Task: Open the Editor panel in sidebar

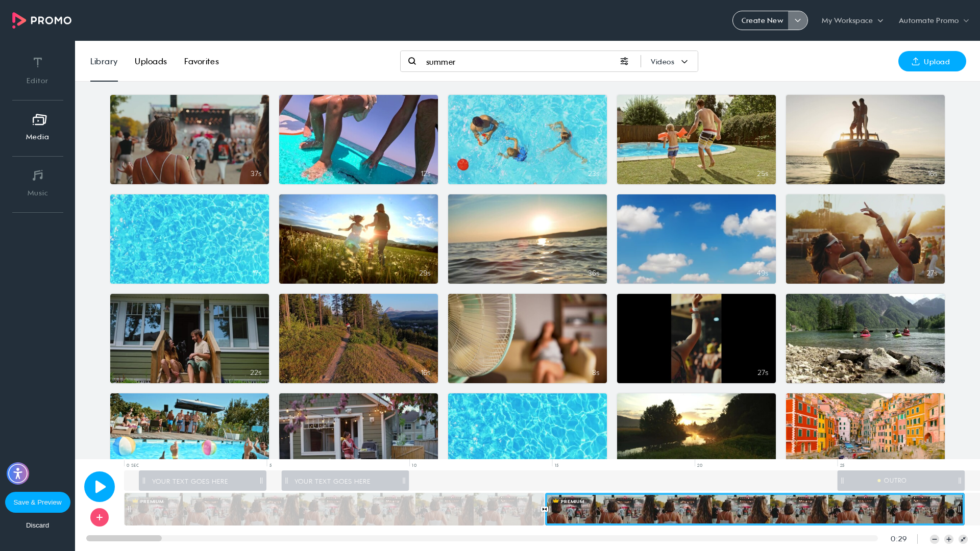Action: (37, 70)
